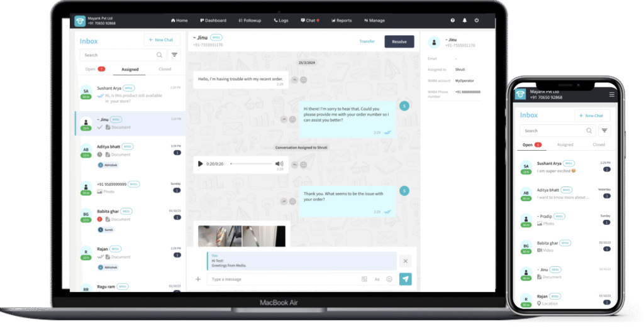Open Babita ghar conversation on laptop
Viewport: 644px width, 331px height.
pyautogui.click(x=131, y=220)
